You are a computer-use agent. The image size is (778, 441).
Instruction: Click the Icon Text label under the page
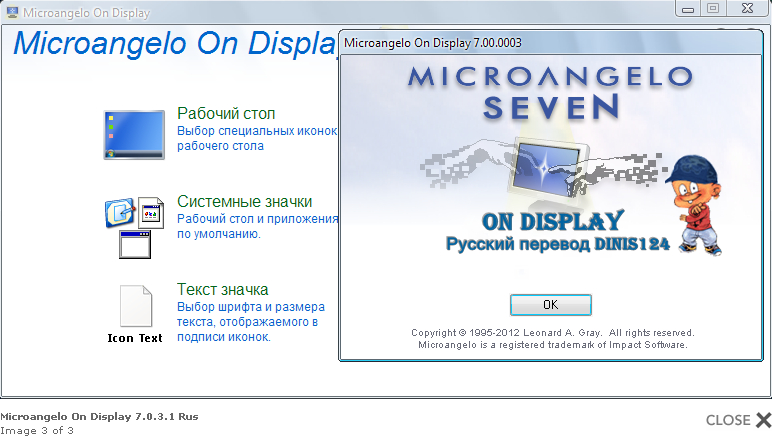(134, 338)
